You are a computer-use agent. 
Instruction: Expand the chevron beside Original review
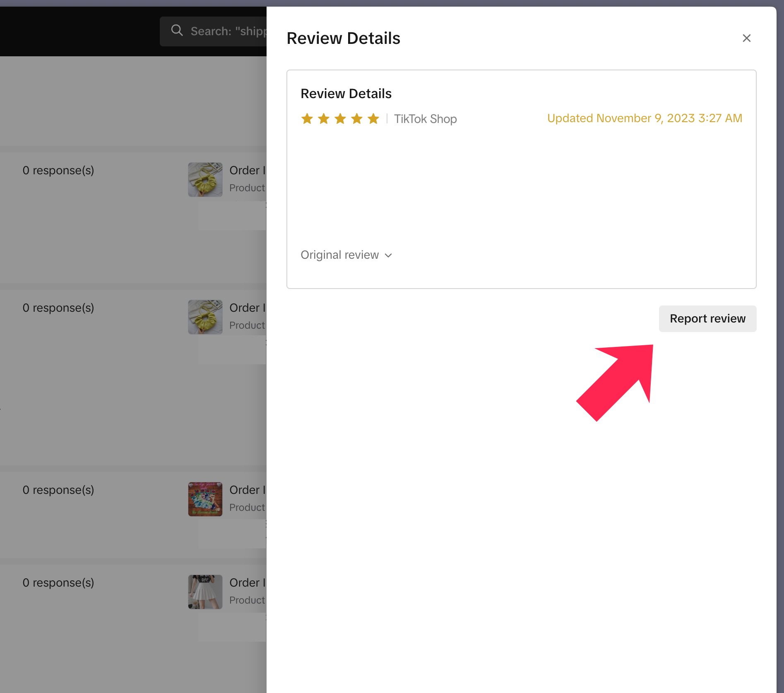click(388, 255)
